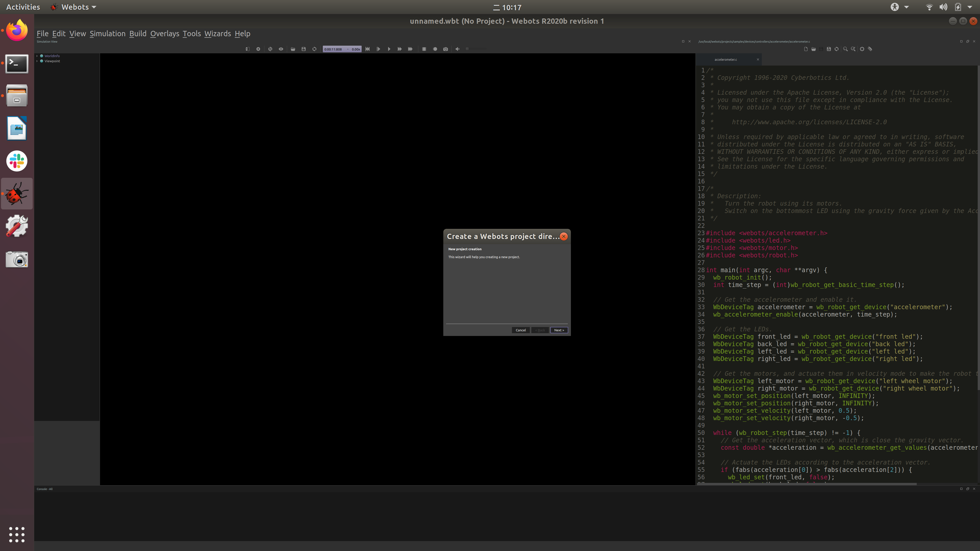
Task: Open the Wizards menu
Action: point(217,33)
